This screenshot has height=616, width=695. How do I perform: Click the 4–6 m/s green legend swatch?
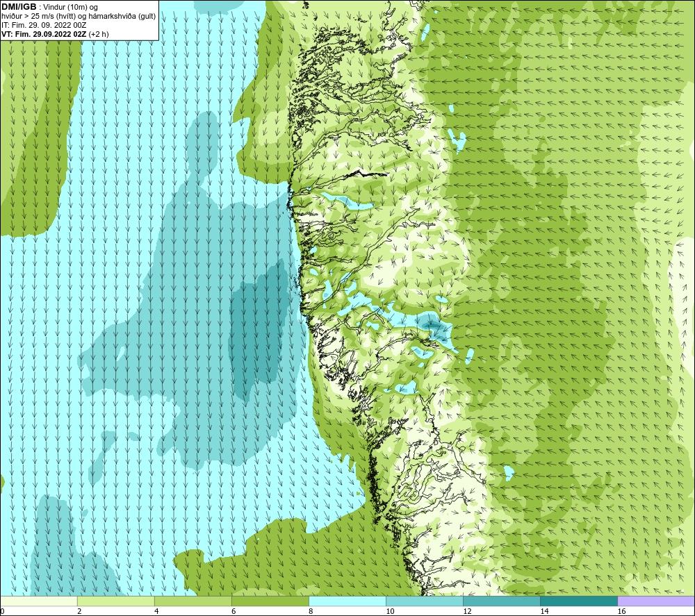(193, 601)
